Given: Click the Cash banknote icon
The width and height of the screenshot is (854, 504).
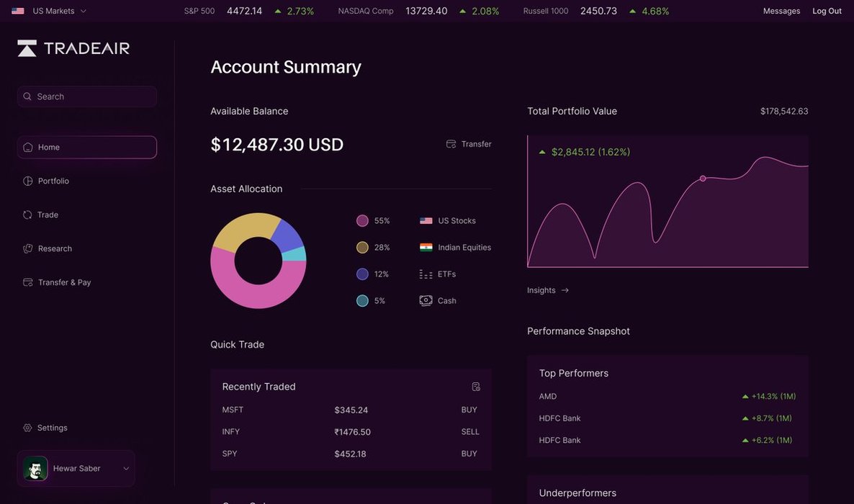Looking at the screenshot, I should click(x=426, y=301).
